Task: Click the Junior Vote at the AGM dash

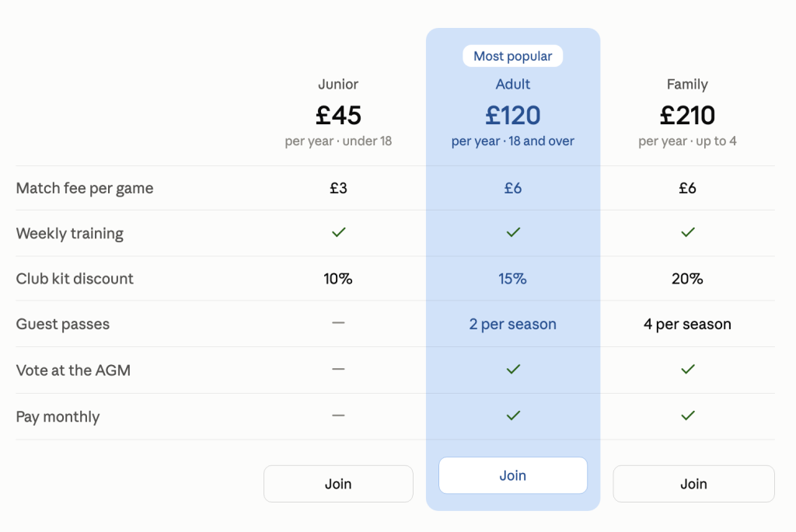Action: [338, 369]
